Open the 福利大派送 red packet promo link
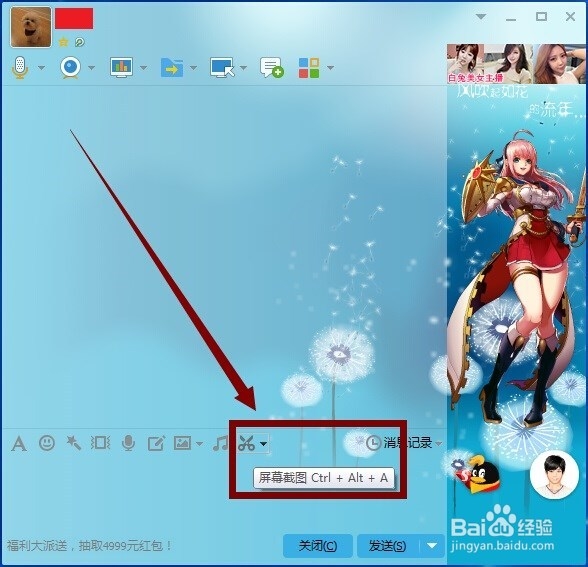The image size is (588, 567). click(89, 545)
